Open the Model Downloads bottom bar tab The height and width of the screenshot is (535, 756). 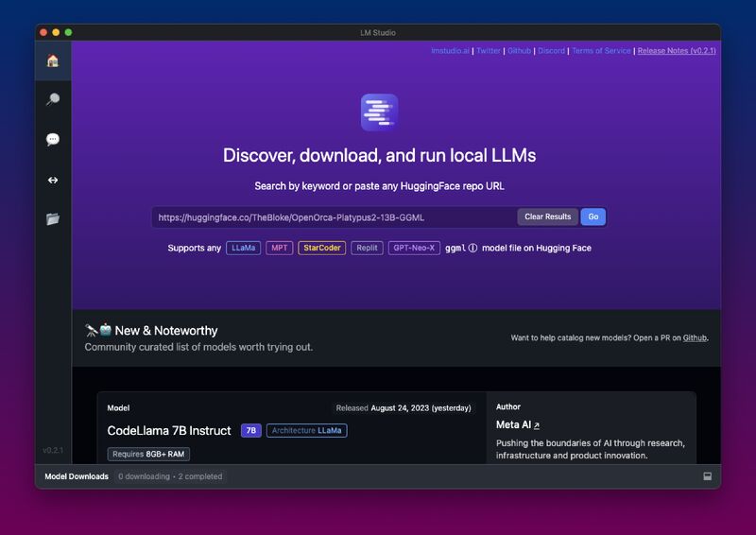(77, 476)
